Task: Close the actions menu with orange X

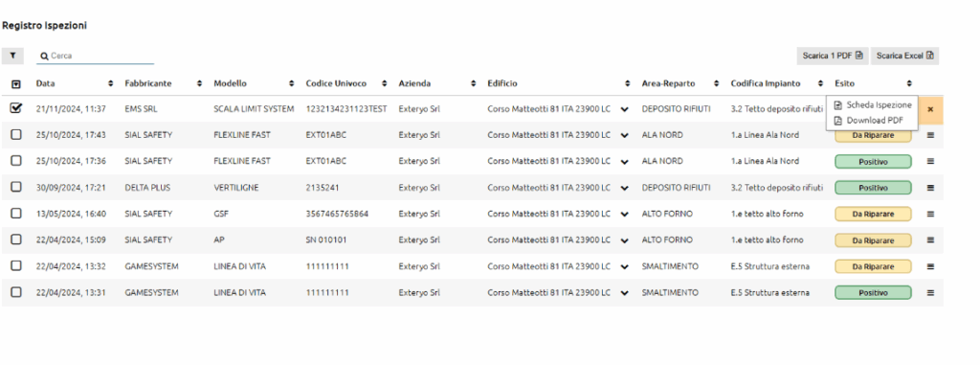Action: 930,109
